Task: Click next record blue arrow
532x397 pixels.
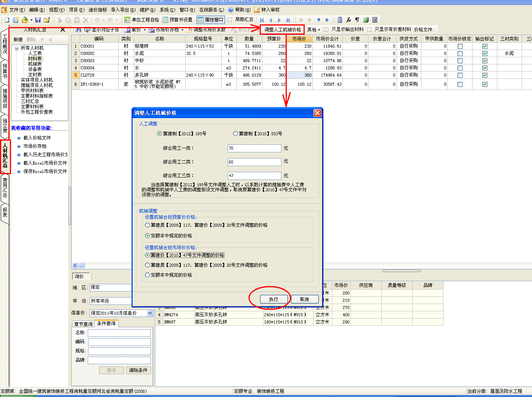Action: pyautogui.click(x=279, y=20)
